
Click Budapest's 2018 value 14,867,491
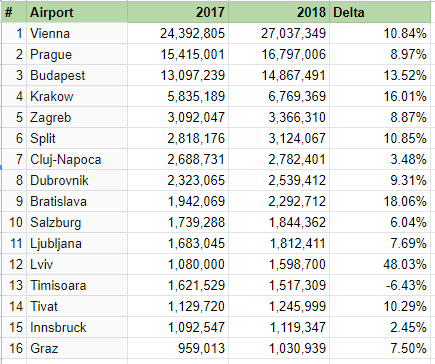[279, 75]
